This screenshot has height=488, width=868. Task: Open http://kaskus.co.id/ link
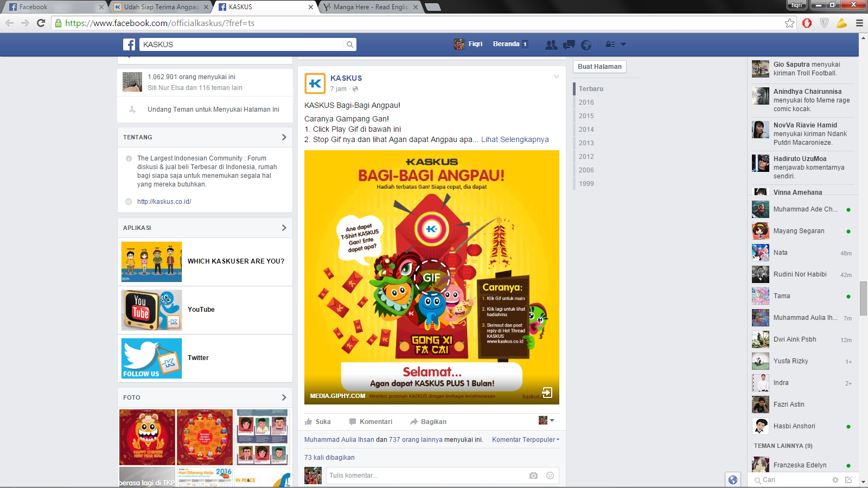164,202
